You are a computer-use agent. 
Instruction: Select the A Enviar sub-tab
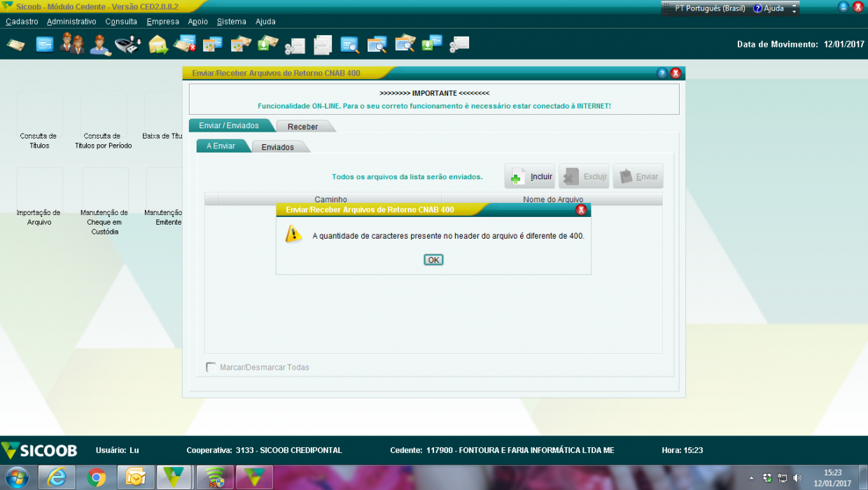pos(220,146)
